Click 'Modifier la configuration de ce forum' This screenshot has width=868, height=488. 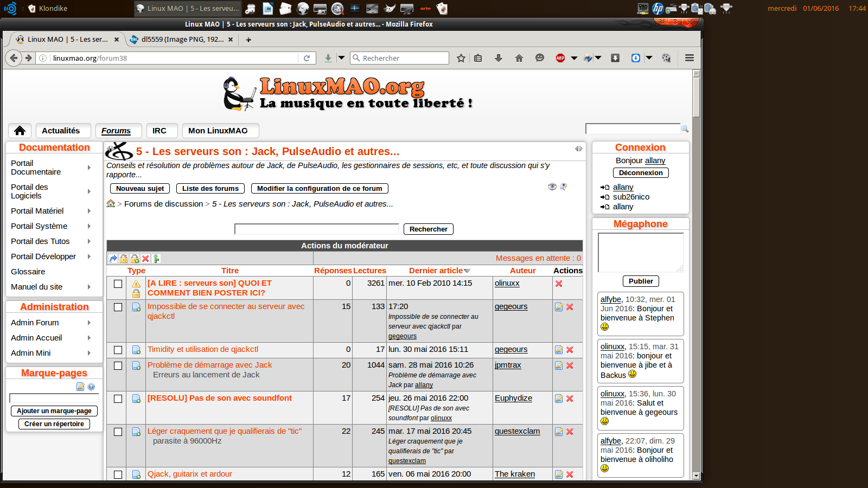click(320, 188)
